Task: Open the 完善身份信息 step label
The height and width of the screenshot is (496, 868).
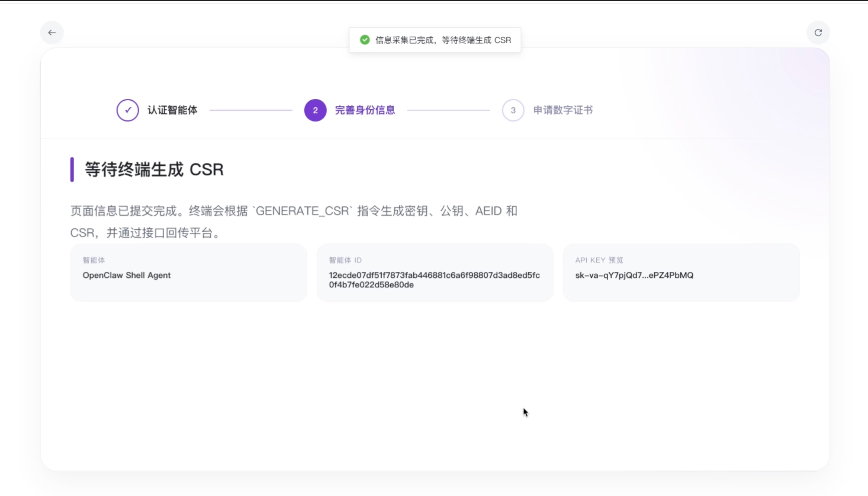Action: (x=365, y=110)
